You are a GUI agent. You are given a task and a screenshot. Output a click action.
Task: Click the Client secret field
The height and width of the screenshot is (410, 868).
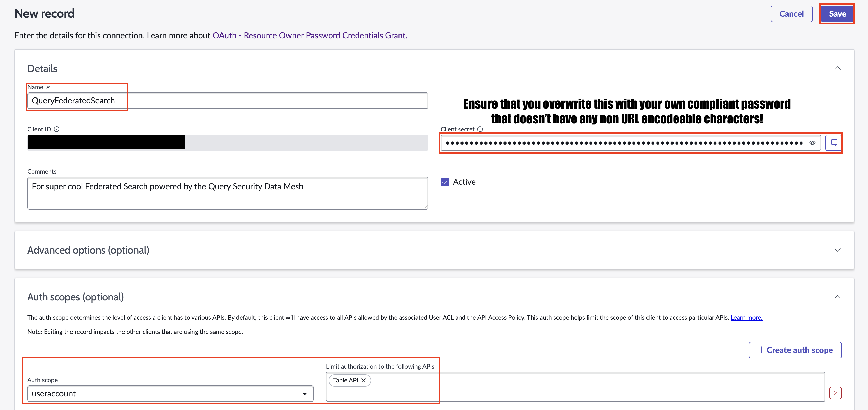[623, 143]
